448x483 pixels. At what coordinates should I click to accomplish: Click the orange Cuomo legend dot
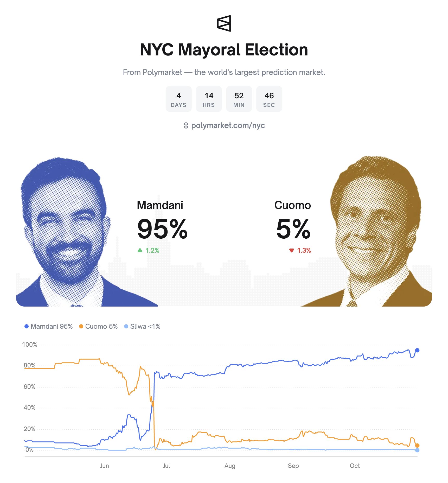coord(81,326)
